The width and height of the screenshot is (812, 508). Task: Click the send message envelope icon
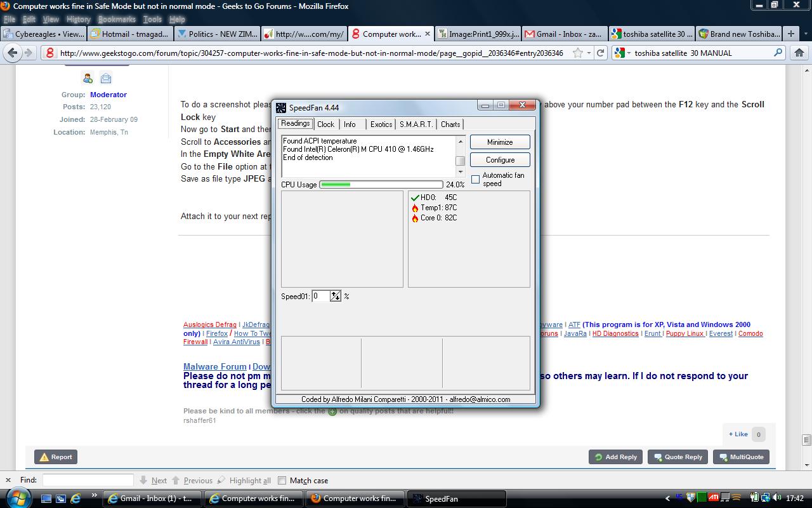pyautogui.click(x=106, y=78)
